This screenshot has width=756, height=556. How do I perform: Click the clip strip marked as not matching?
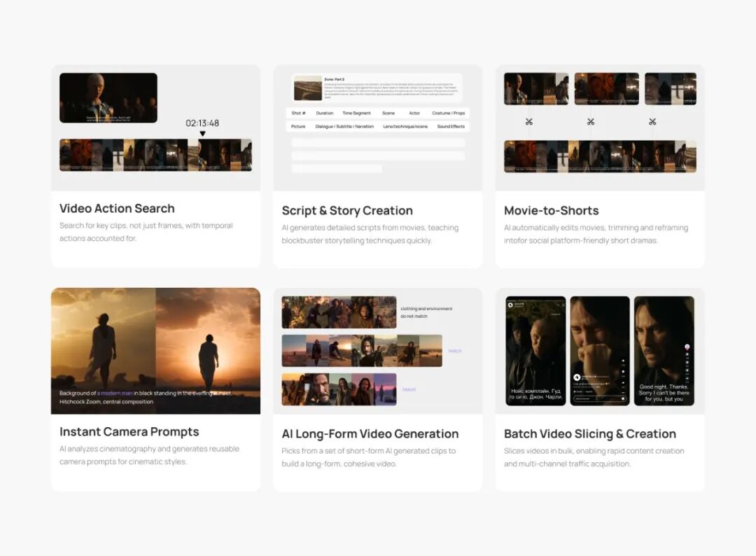[x=339, y=312]
